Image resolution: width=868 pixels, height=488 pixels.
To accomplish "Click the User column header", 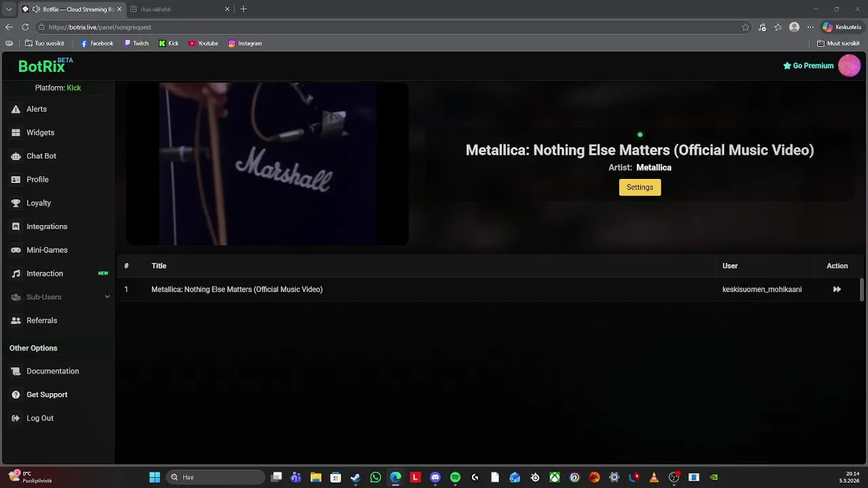I will [x=730, y=266].
